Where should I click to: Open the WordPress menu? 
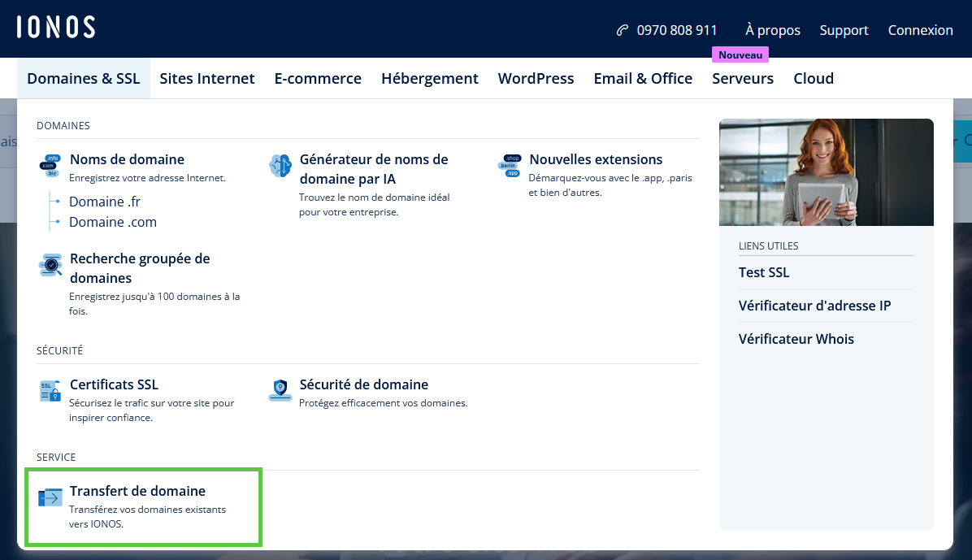click(536, 79)
